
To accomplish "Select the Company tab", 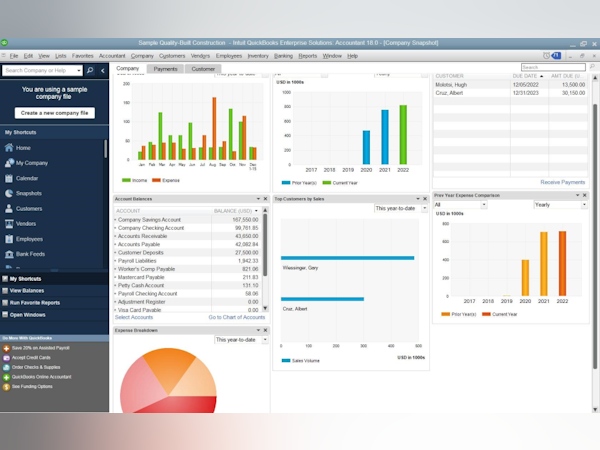I will [127, 68].
